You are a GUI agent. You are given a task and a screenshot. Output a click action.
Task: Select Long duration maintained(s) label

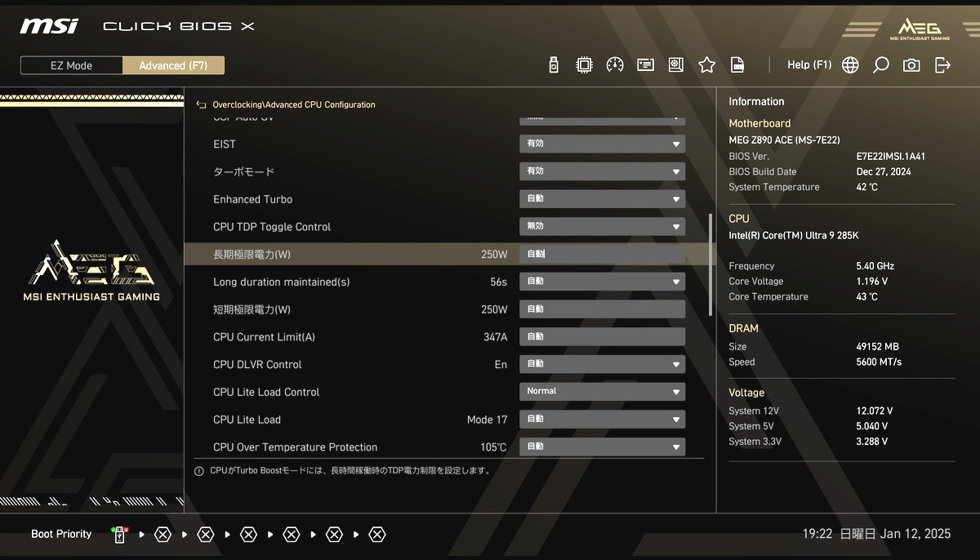click(x=281, y=282)
